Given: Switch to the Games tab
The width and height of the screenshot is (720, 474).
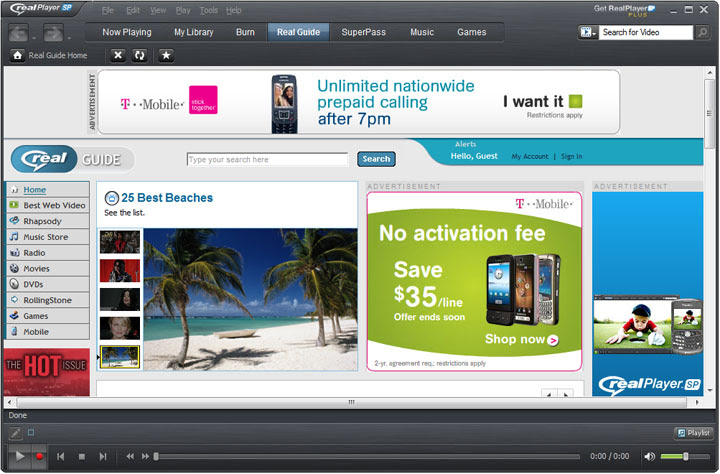Looking at the screenshot, I should pyautogui.click(x=471, y=32).
